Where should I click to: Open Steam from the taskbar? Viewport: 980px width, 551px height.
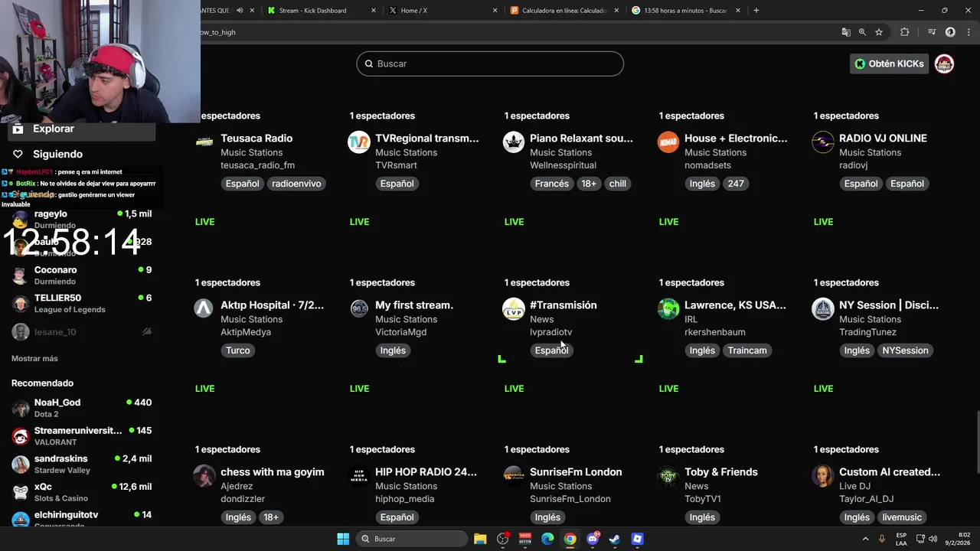pos(615,539)
